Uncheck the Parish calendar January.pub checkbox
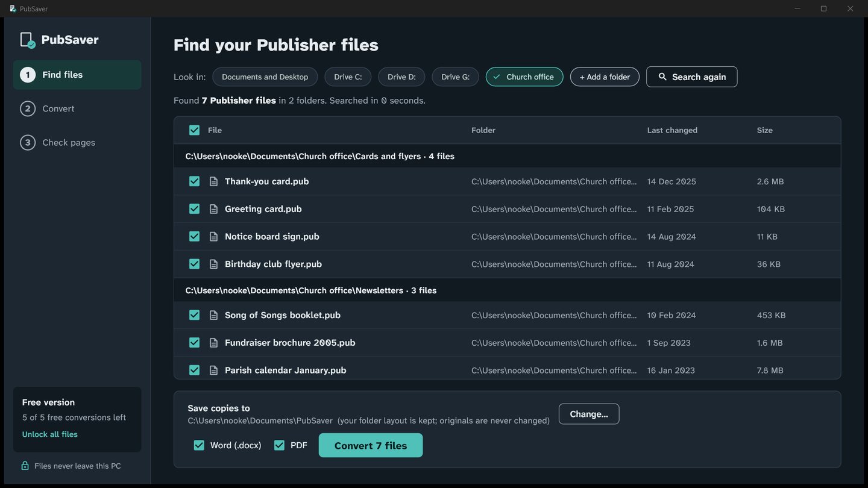The image size is (868, 488). [x=194, y=370]
